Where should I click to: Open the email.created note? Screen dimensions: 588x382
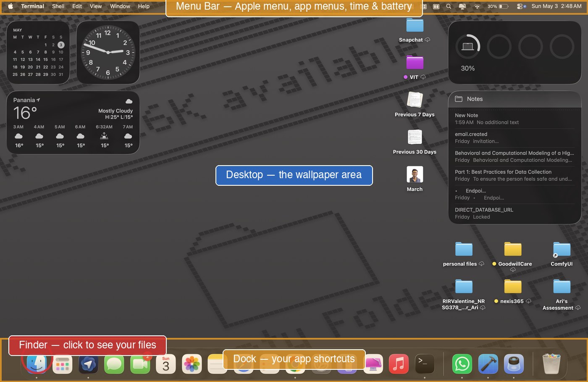(514, 137)
